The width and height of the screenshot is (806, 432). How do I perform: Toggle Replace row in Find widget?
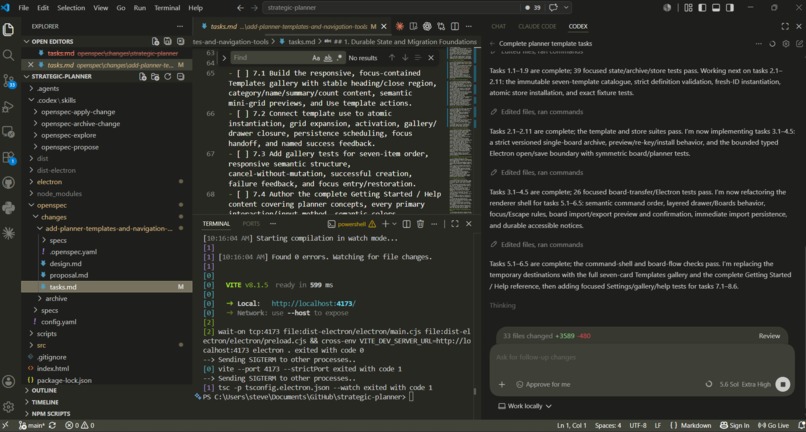[225, 58]
